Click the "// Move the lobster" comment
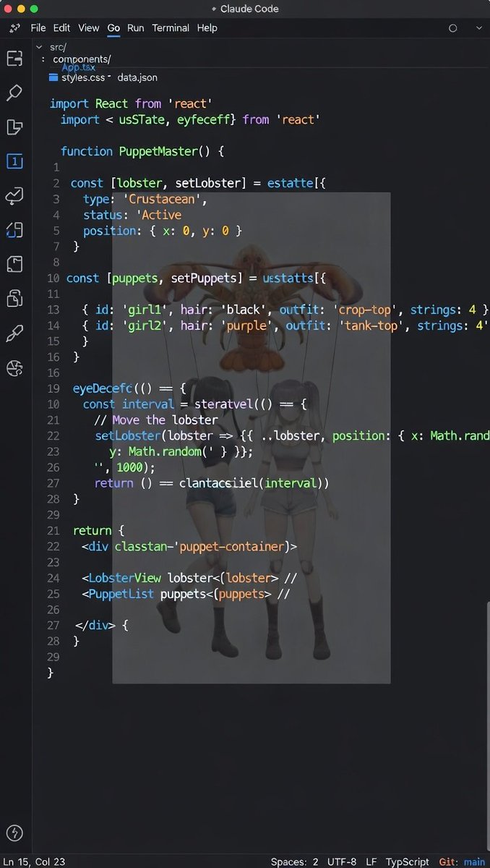The height and width of the screenshot is (868, 490). click(x=156, y=420)
